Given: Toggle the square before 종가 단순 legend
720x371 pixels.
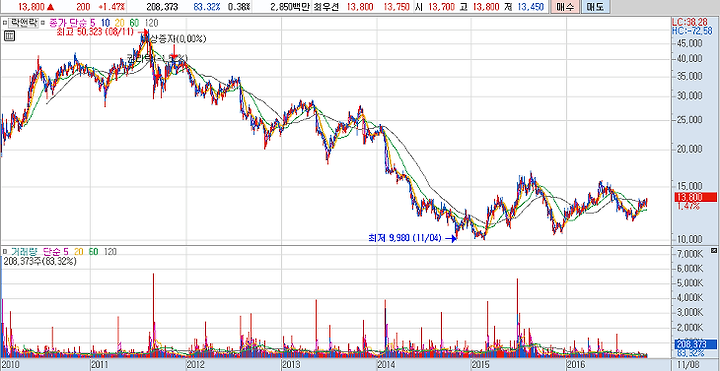Looking at the screenshot, I should click(43, 22).
